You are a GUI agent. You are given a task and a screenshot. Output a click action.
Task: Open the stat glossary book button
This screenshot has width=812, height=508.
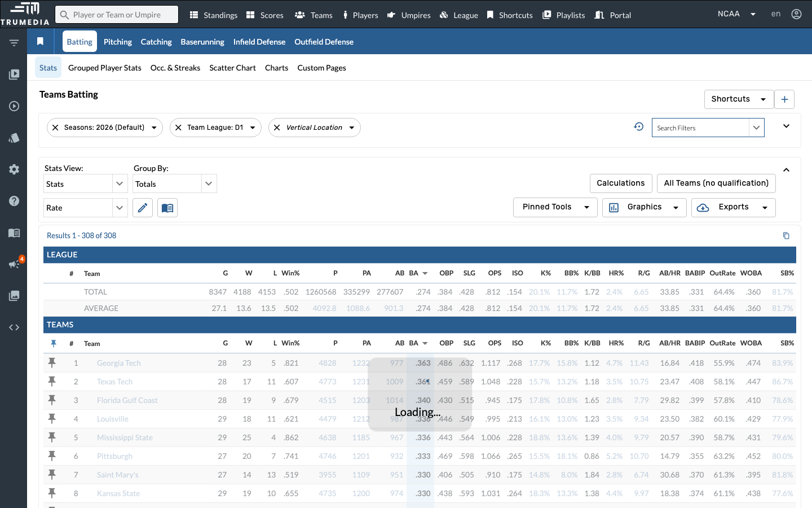(167, 208)
